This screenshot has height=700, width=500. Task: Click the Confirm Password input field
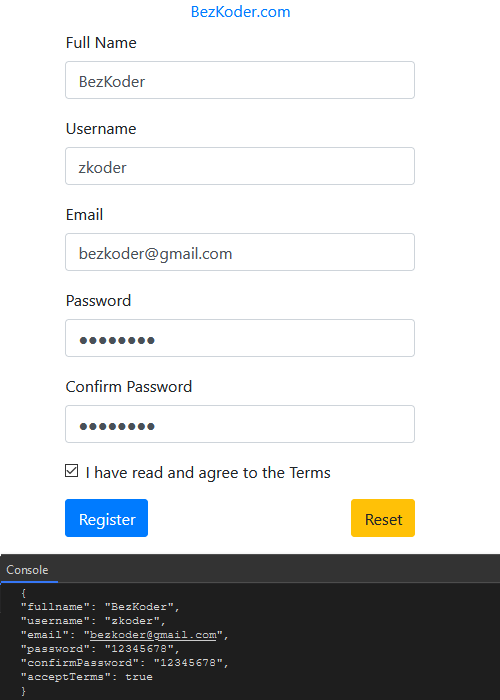[x=240, y=424]
